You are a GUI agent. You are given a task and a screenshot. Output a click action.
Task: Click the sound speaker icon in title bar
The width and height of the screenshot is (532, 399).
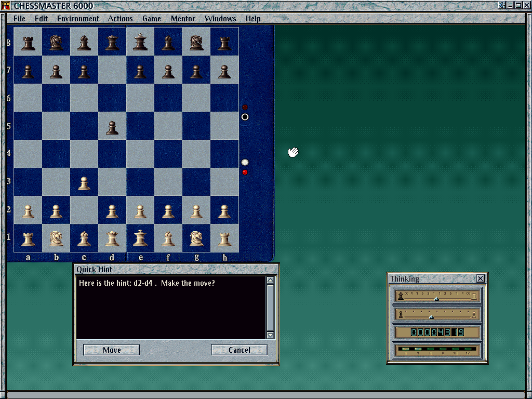tap(502, 5)
